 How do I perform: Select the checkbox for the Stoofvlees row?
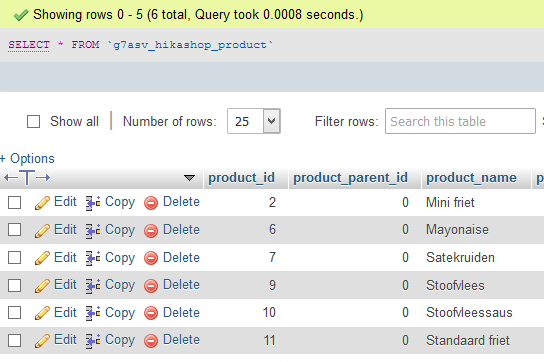(15, 286)
